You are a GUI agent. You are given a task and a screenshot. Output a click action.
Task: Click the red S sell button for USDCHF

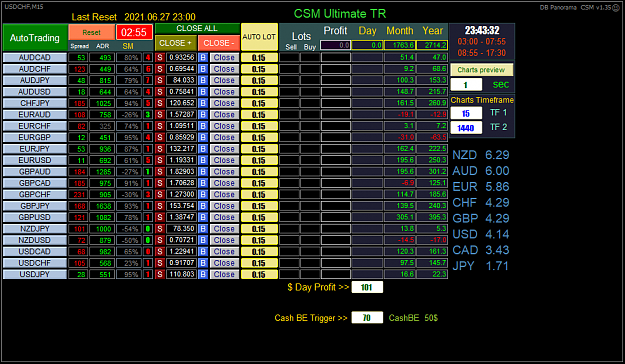pyautogui.click(x=160, y=263)
